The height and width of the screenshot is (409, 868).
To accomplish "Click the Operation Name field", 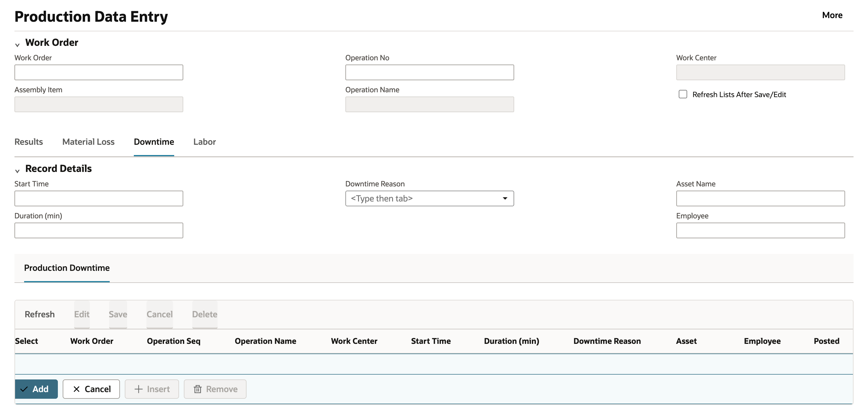I will tap(429, 104).
